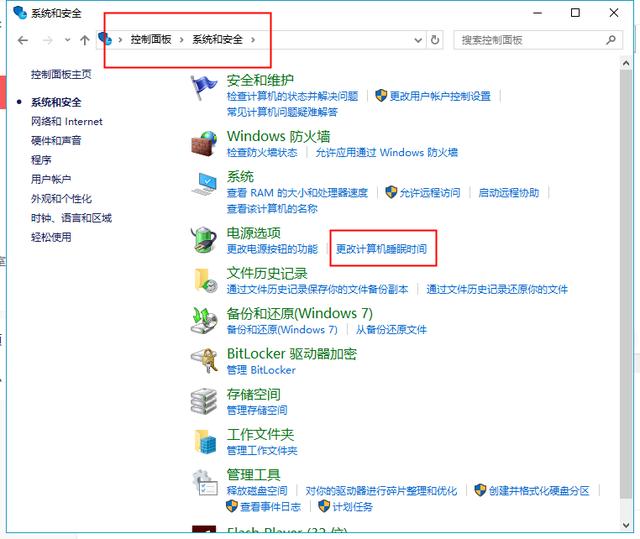Expand chevron after 控制面板 breadcrumb
This screenshot has width=640, height=539.
[x=182, y=40]
